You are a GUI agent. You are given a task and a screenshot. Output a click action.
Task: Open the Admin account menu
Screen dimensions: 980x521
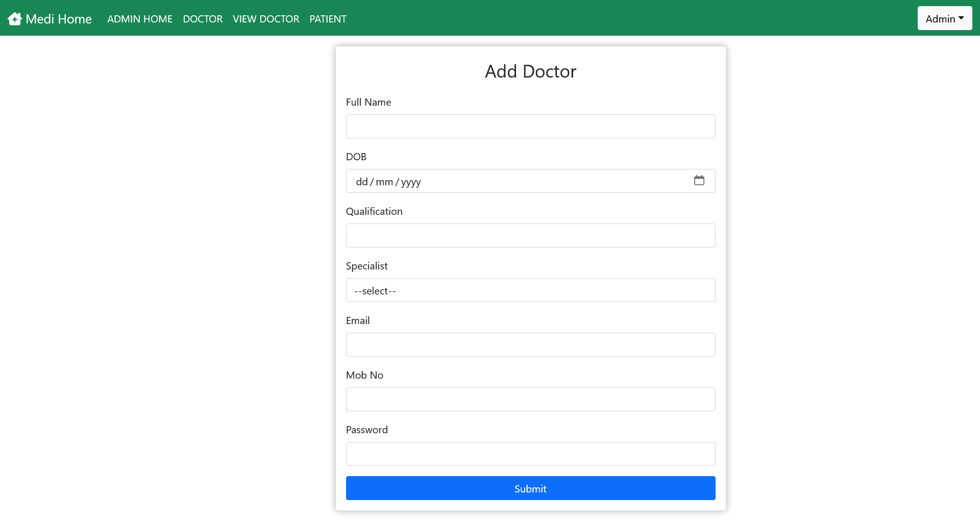pos(944,18)
